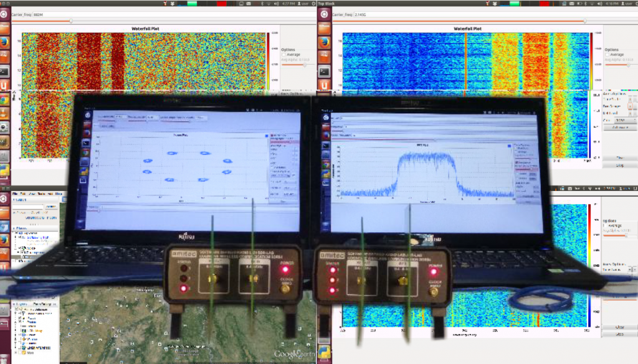638x364 pixels.
Task: Open the mail indicator in the top-left panel
Action: point(249,4)
